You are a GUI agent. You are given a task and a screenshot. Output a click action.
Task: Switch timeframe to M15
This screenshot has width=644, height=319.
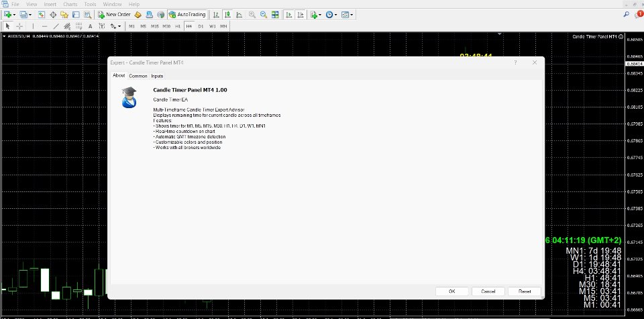coord(155,26)
